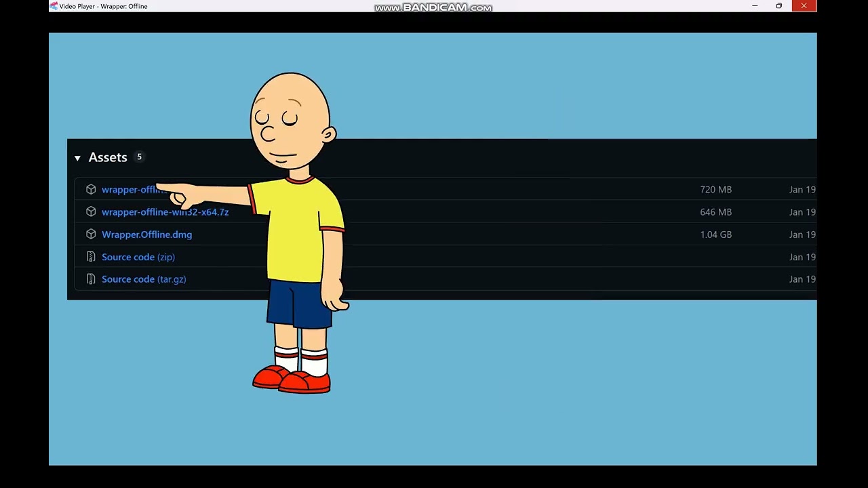Restore down the Video Player window
The width and height of the screenshot is (868, 488).
(779, 6)
